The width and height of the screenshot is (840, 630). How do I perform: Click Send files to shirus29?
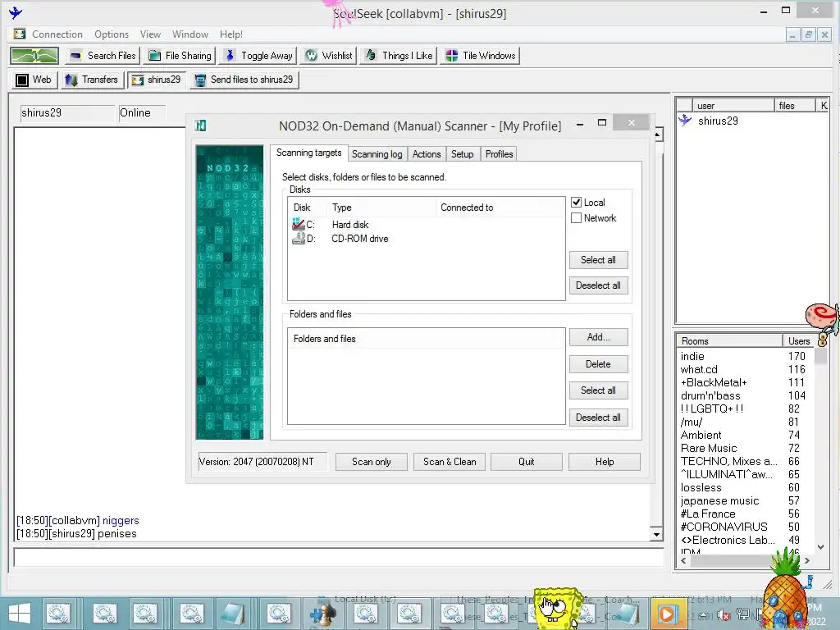pos(244,80)
